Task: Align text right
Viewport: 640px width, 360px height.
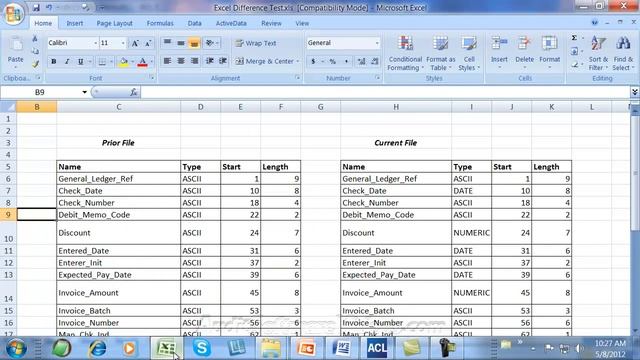Action: [194, 61]
